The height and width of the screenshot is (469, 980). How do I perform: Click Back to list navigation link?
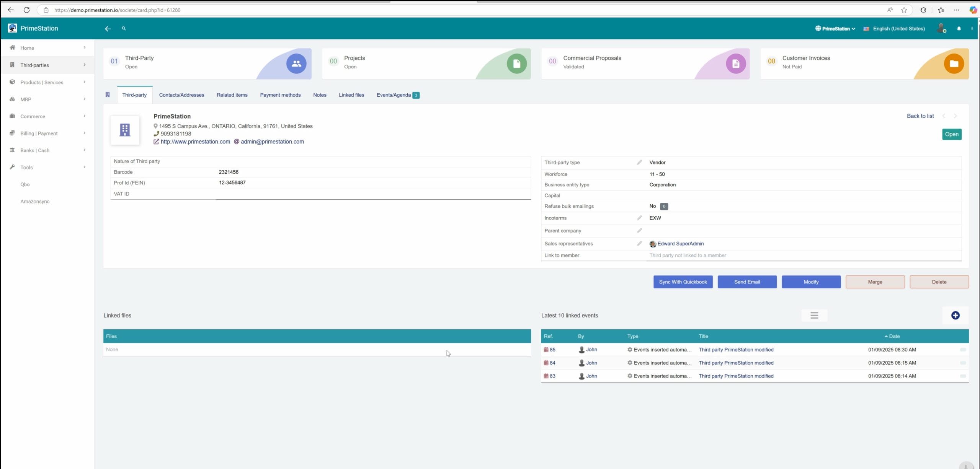coord(920,116)
